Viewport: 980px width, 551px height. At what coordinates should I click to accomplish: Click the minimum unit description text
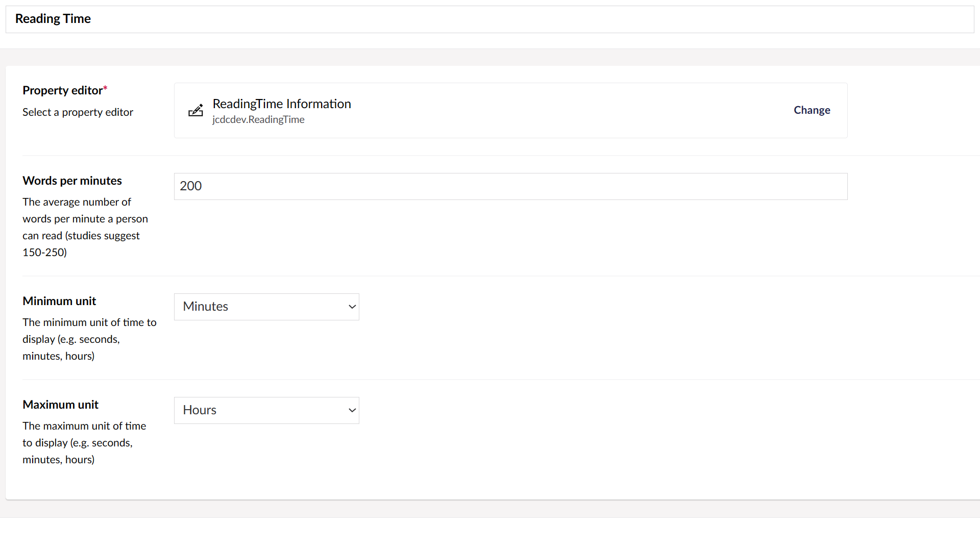pos(89,339)
